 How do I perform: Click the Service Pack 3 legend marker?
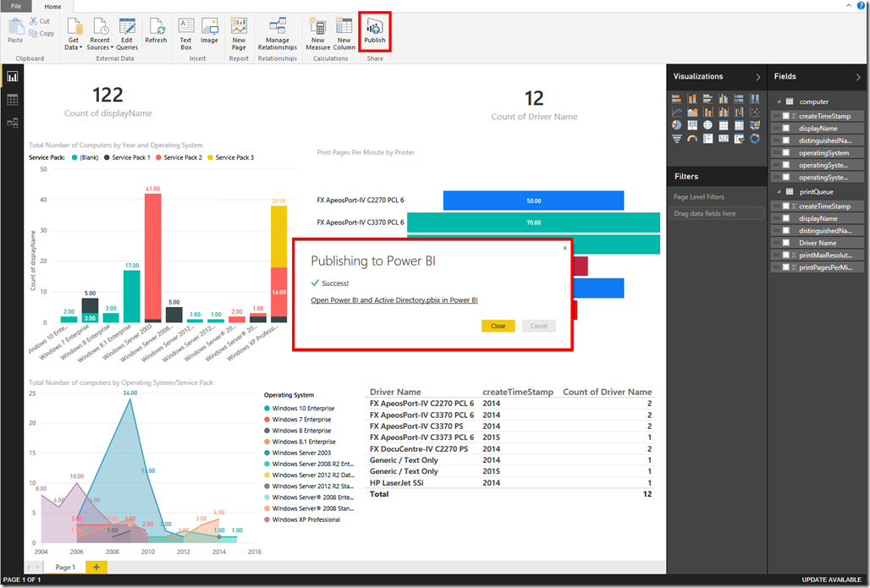tap(210, 157)
